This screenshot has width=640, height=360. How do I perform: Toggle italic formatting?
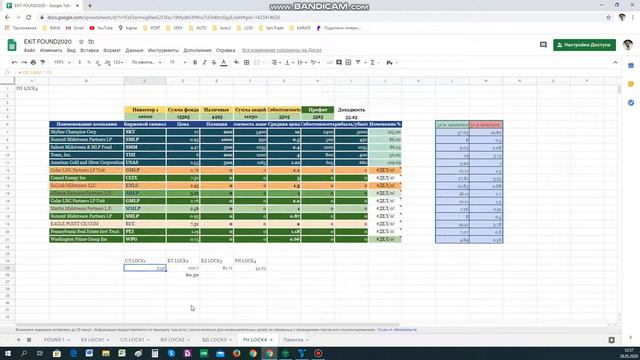[x=204, y=62]
